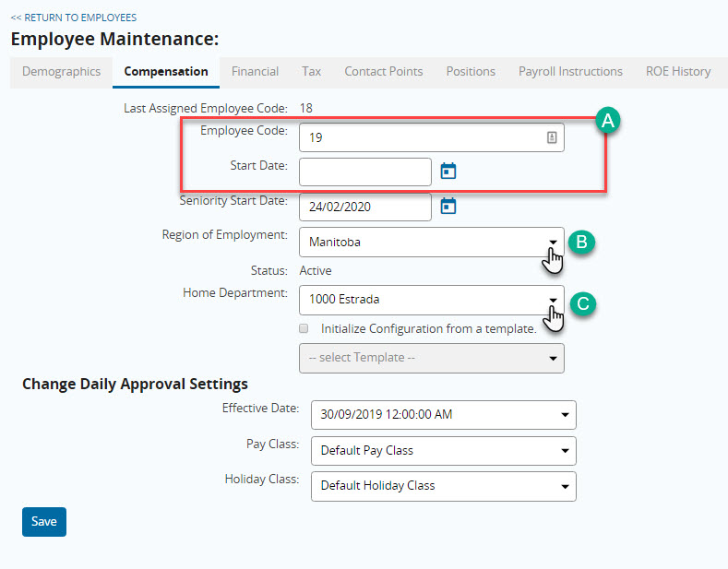Open the Financial tab
This screenshot has width=728, height=569.
coord(255,72)
